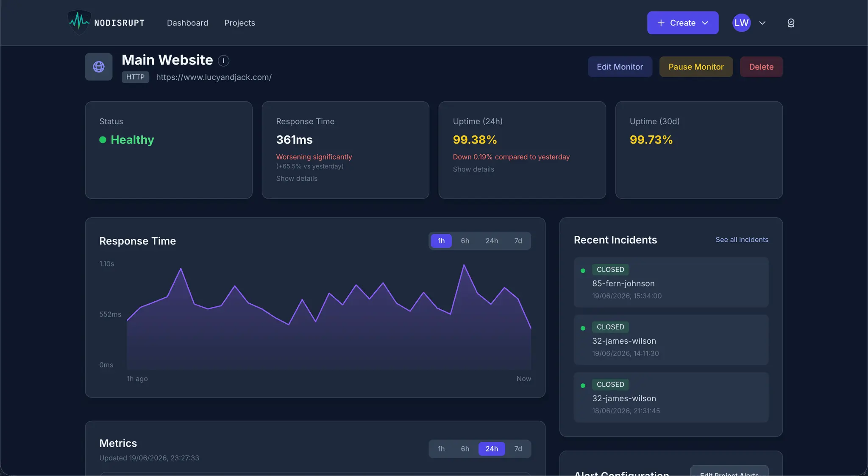Open 32-james-wilson incident from 19/06/2026
Image resolution: width=868 pixels, height=476 pixels.
point(671,340)
